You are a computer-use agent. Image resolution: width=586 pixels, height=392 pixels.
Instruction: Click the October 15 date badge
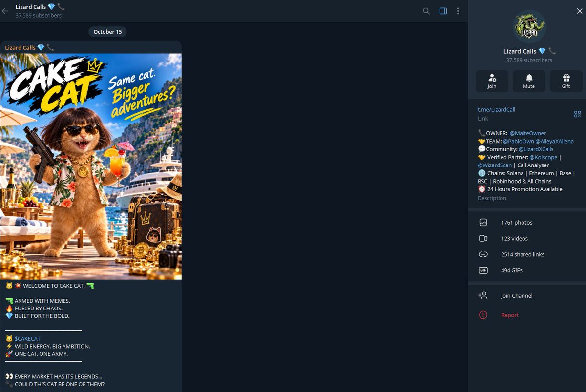[107, 32]
